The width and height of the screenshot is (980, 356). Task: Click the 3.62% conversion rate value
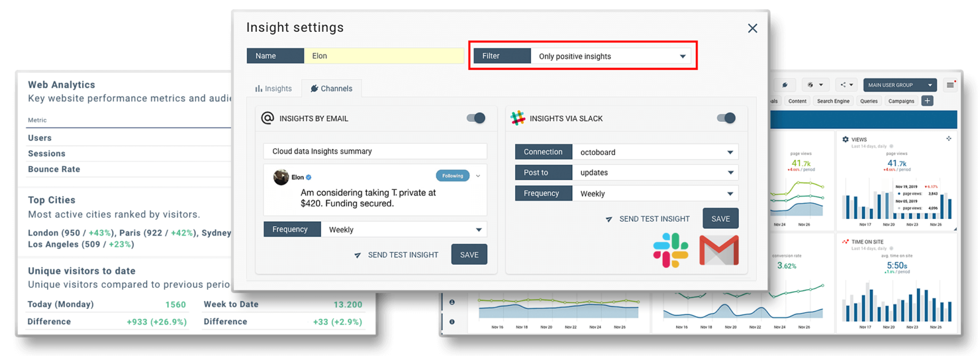click(x=786, y=265)
